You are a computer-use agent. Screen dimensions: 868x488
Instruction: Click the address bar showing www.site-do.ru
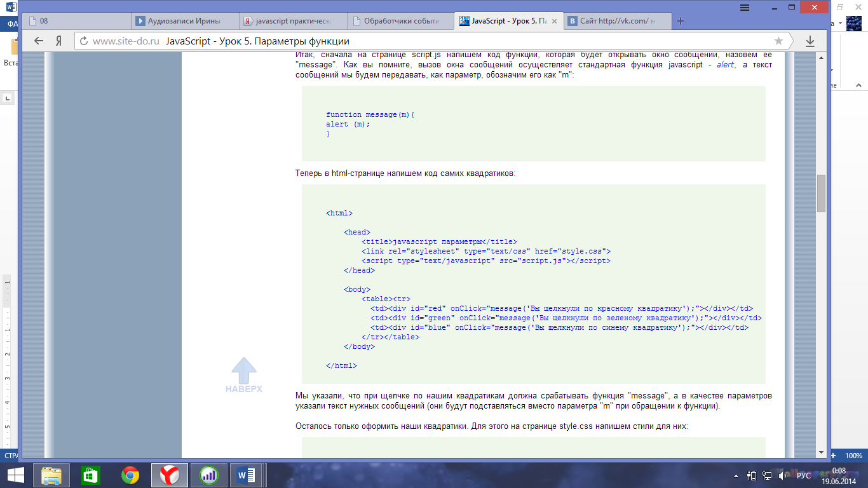(x=432, y=41)
